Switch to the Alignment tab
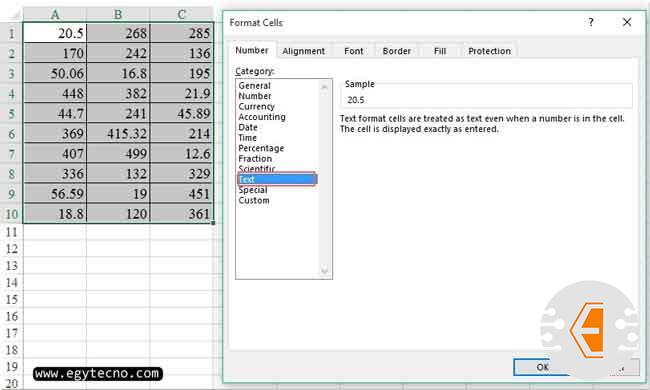This screenshot has width=650, height=390. (x=303, y=51)
